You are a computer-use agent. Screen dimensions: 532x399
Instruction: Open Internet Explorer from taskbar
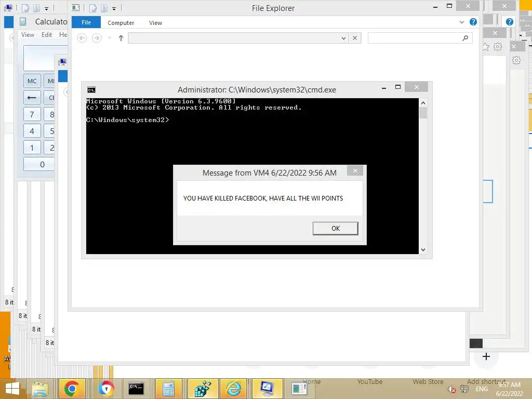pos(233,389)
